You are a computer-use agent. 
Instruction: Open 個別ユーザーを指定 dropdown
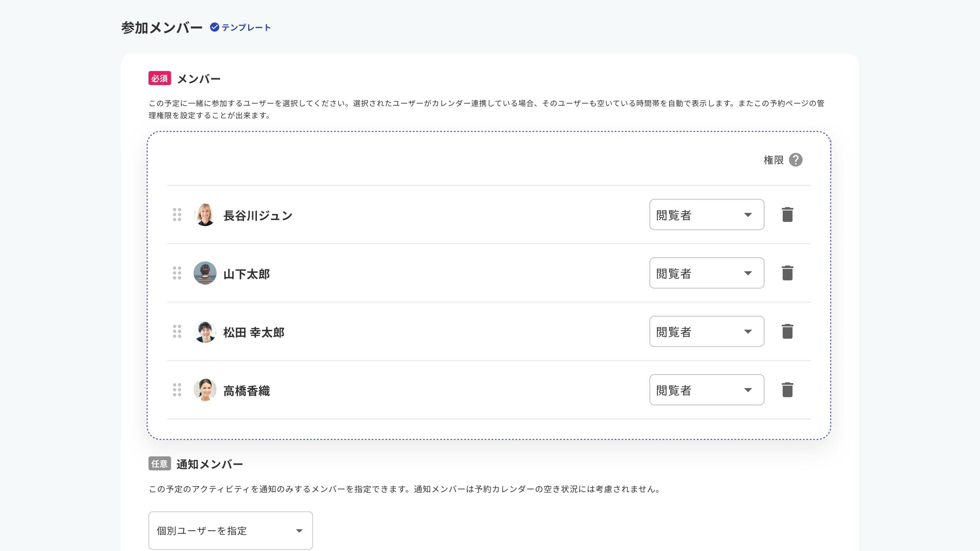pos(230,530)
